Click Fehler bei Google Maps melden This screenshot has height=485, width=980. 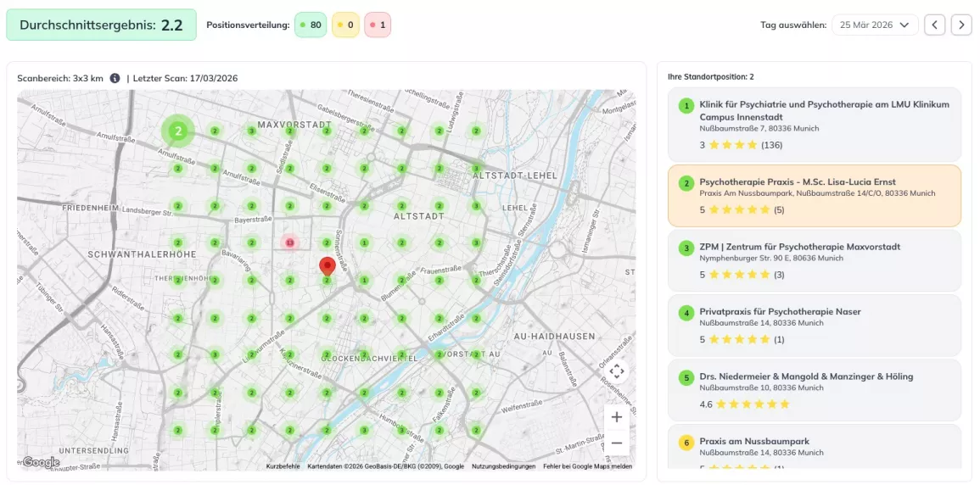point(587,466)
